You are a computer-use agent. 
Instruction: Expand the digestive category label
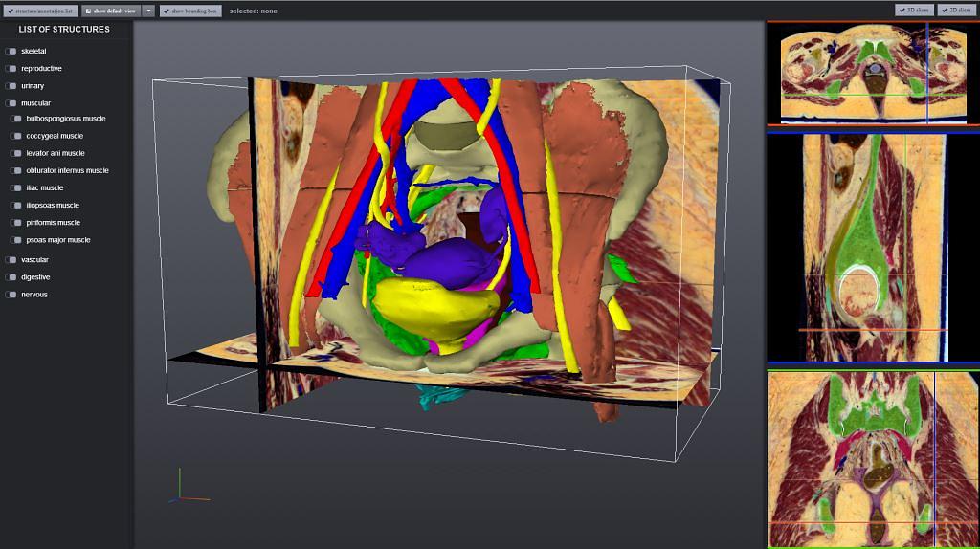35,277
